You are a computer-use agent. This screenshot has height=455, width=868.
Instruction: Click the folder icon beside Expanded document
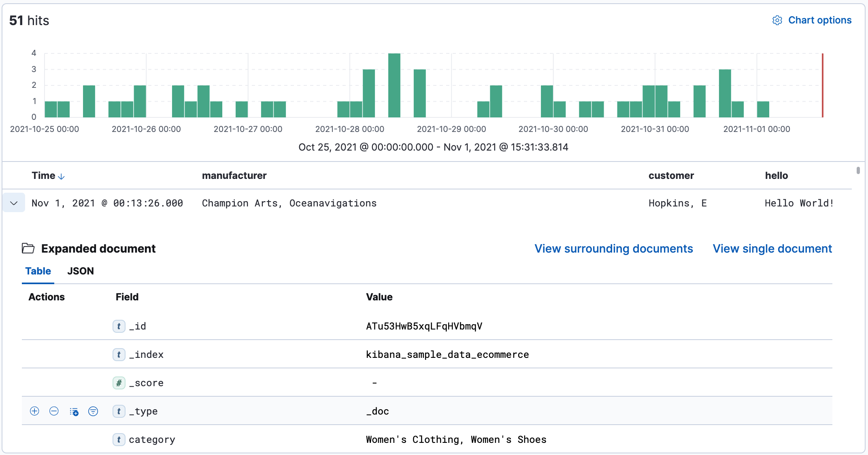(28, 248)
